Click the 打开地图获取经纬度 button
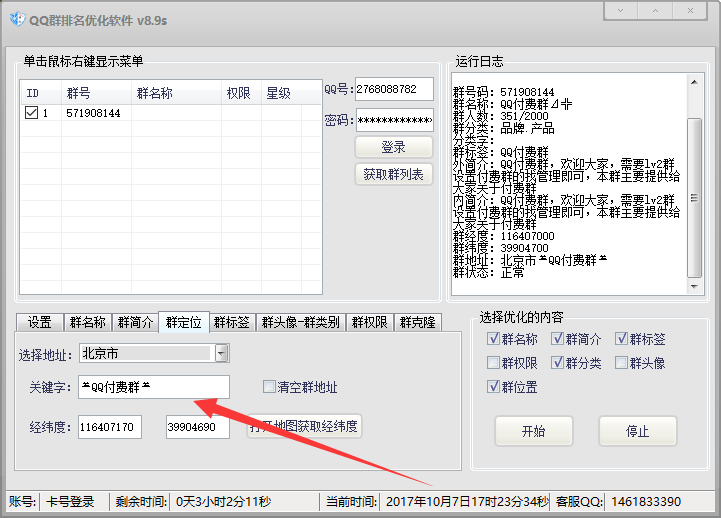The image size is (721, 518). click(304, 426)
